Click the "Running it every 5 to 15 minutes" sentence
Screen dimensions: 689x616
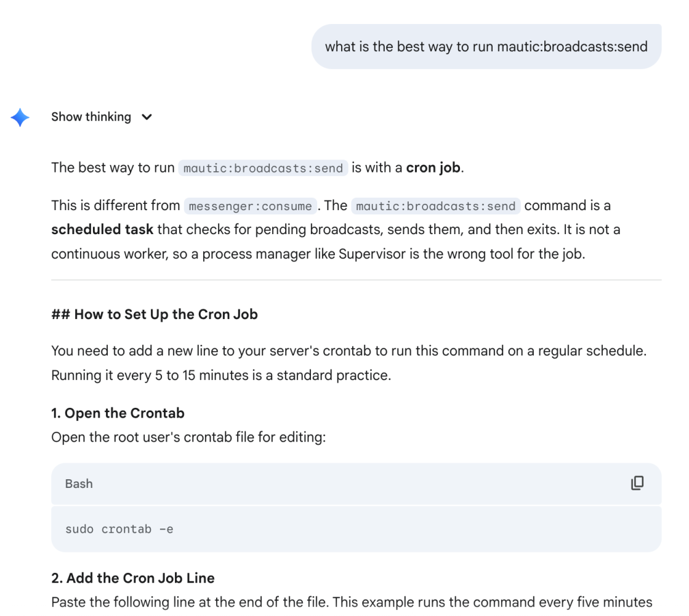(x=220, y=375)
